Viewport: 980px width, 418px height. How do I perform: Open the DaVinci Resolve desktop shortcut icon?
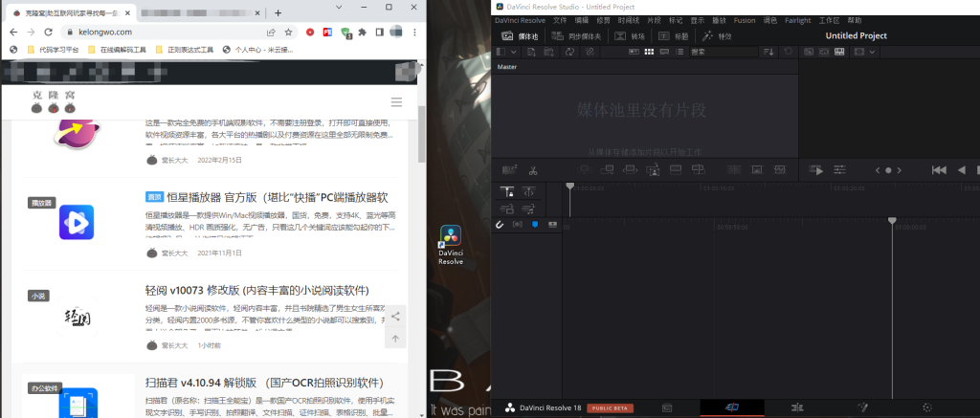tap(451, 245)
